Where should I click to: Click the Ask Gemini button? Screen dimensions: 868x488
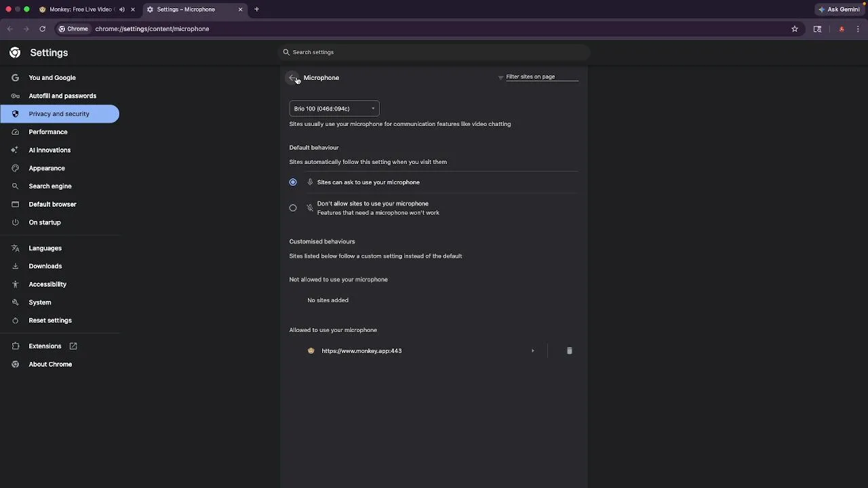click(840, 9)
